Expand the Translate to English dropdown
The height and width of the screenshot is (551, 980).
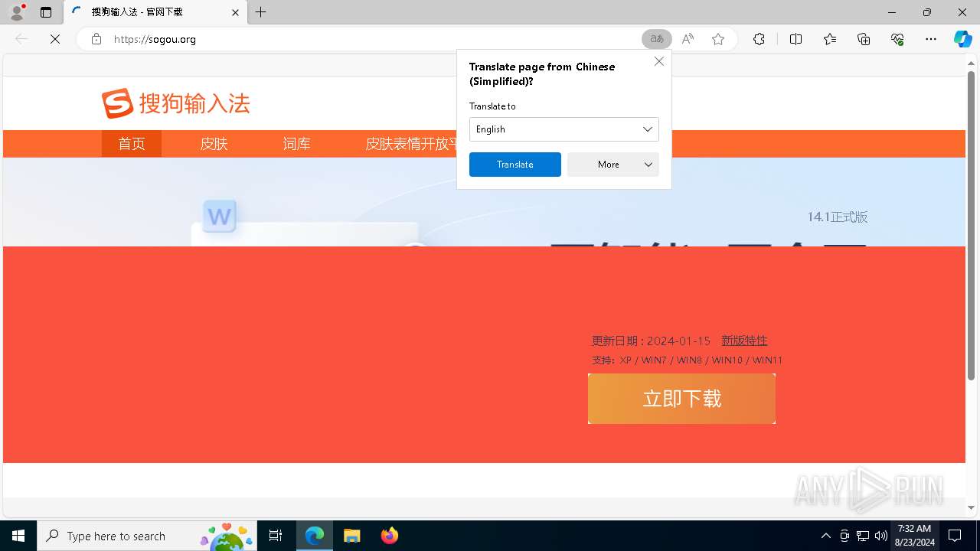point(563,129)
